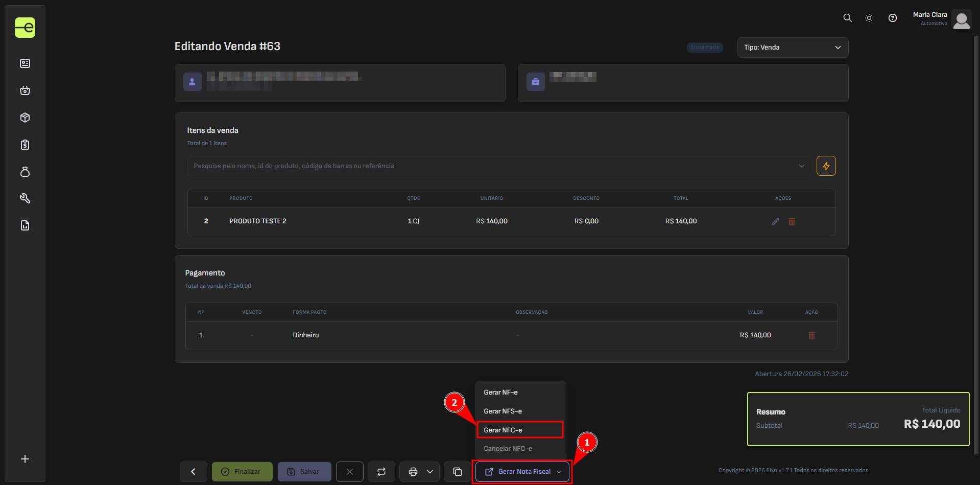Open the help question mark icon
This screenshot has width=980, height=485.
click(892, 18)
